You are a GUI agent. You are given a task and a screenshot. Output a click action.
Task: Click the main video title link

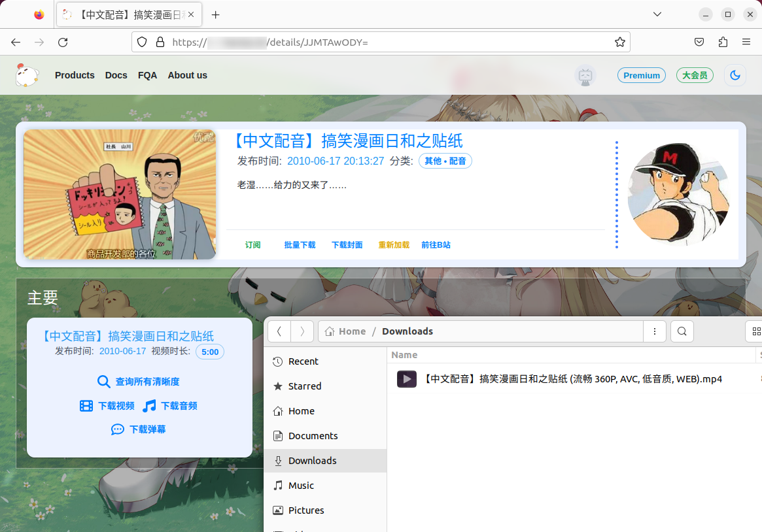[x=349, y=141]
